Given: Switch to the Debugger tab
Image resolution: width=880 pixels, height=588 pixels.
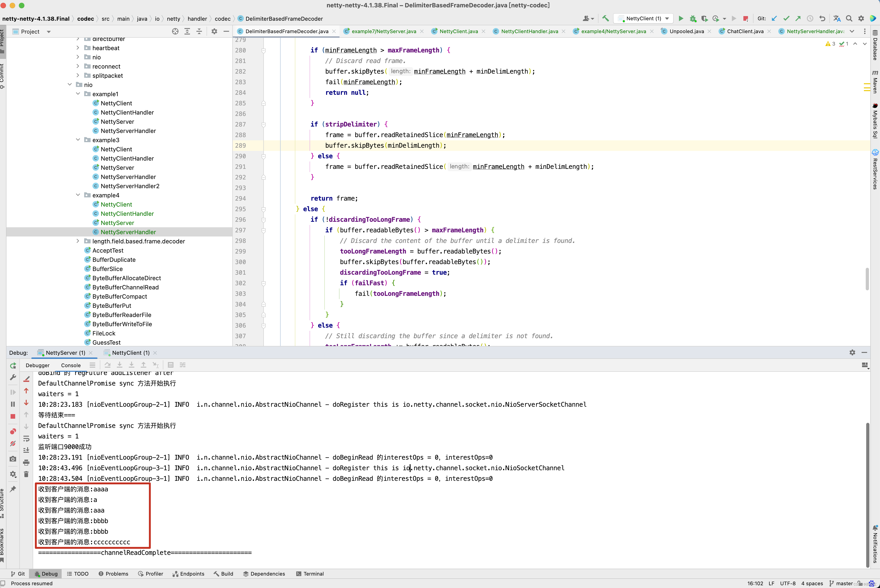Looking at the screenshot, I should [x=37, y=365].
